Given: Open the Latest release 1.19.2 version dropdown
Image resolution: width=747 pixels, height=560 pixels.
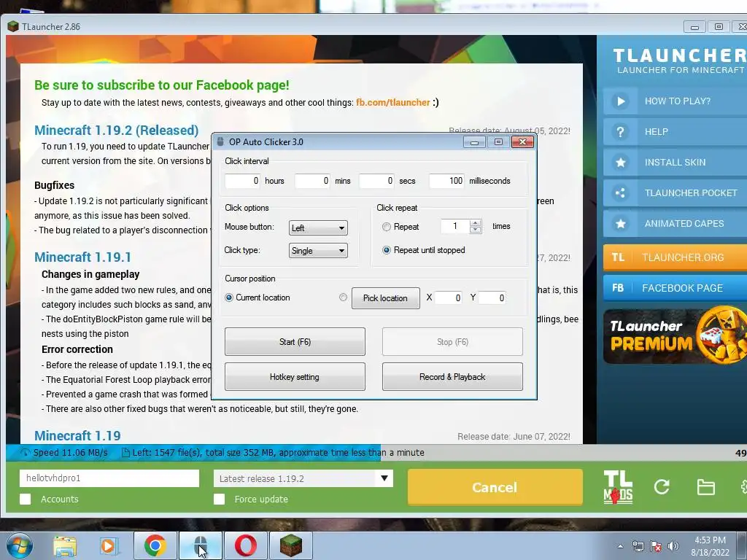Looking at the screenshot, I should tap(303, 478).
